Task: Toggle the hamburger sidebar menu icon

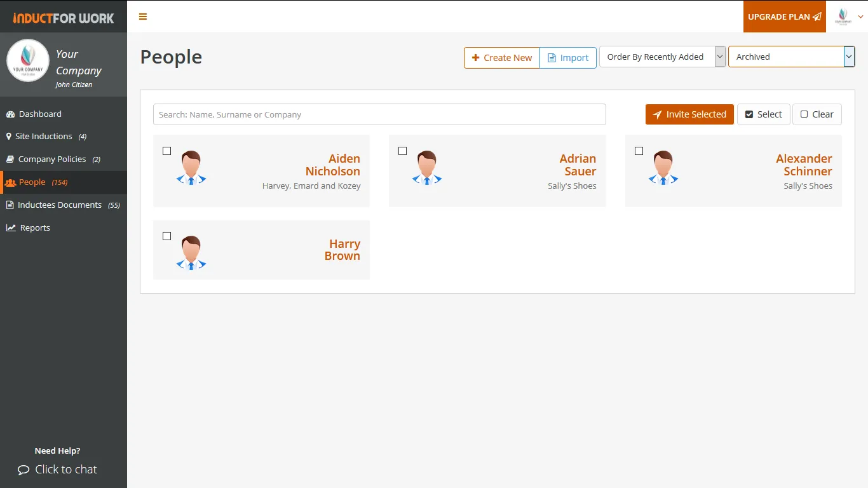Action: 143,17
